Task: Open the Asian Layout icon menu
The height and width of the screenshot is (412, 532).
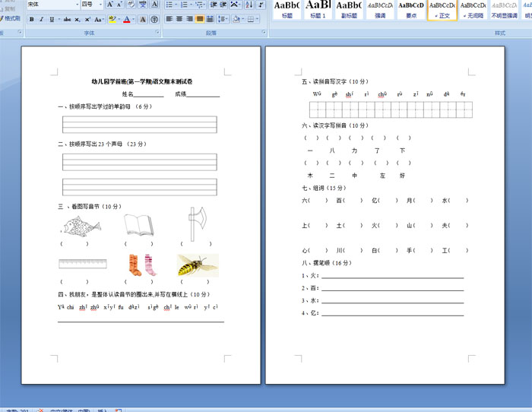Action: (x=235, y=5)
